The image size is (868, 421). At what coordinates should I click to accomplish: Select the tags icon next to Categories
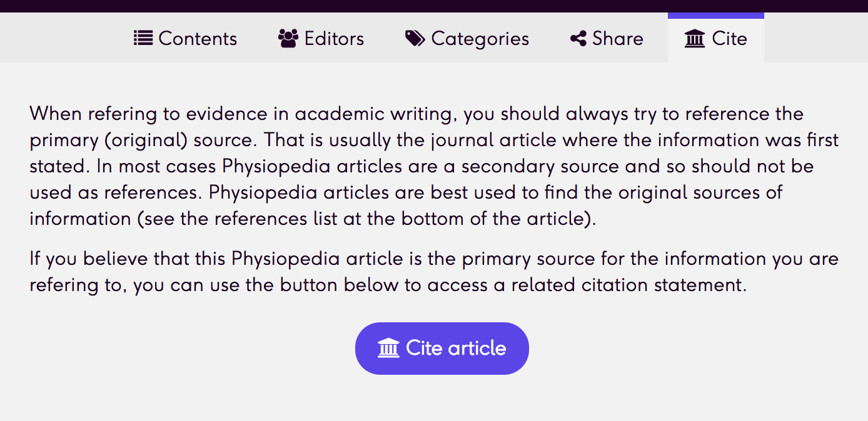tap(415, 39)
